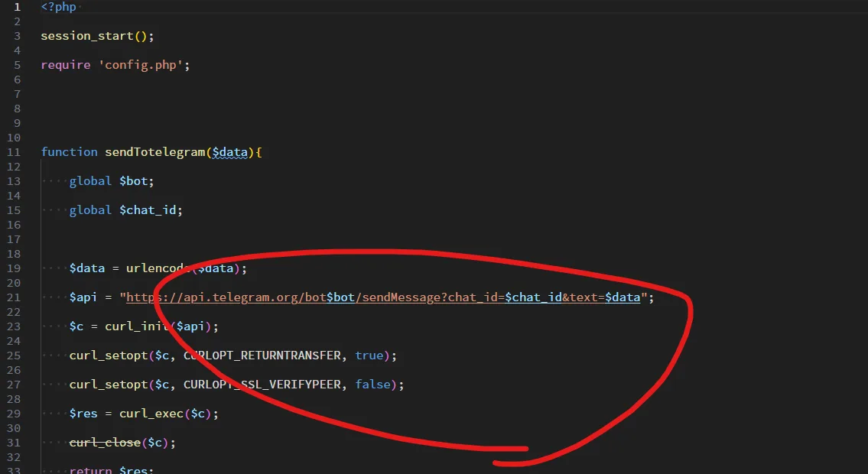The height and width of the screenshot is (474, 868).
Task: Click the struck-through curl_close function
Action: point(106,443)
